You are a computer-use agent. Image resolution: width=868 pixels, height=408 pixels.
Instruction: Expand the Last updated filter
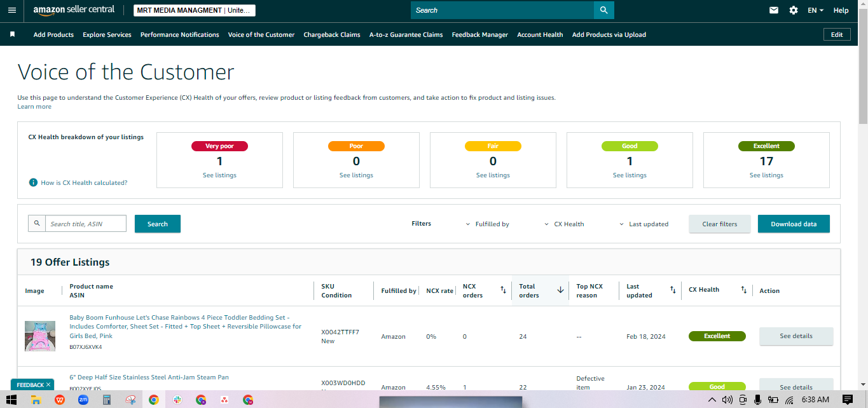click(644, 224)
